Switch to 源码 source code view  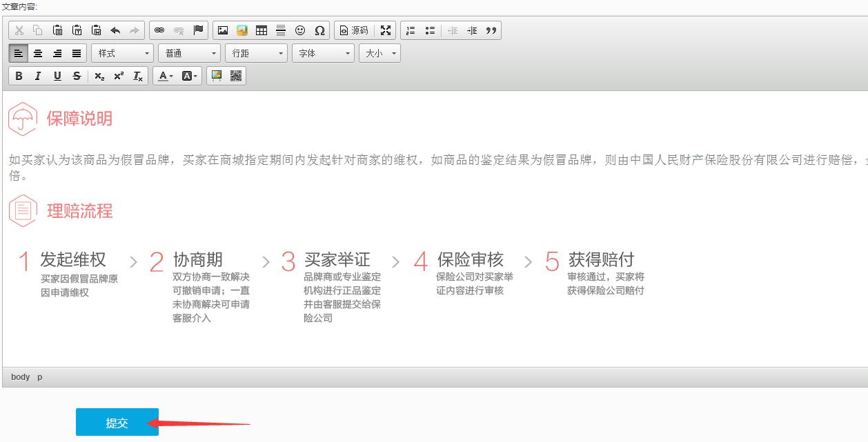(354, 30)
